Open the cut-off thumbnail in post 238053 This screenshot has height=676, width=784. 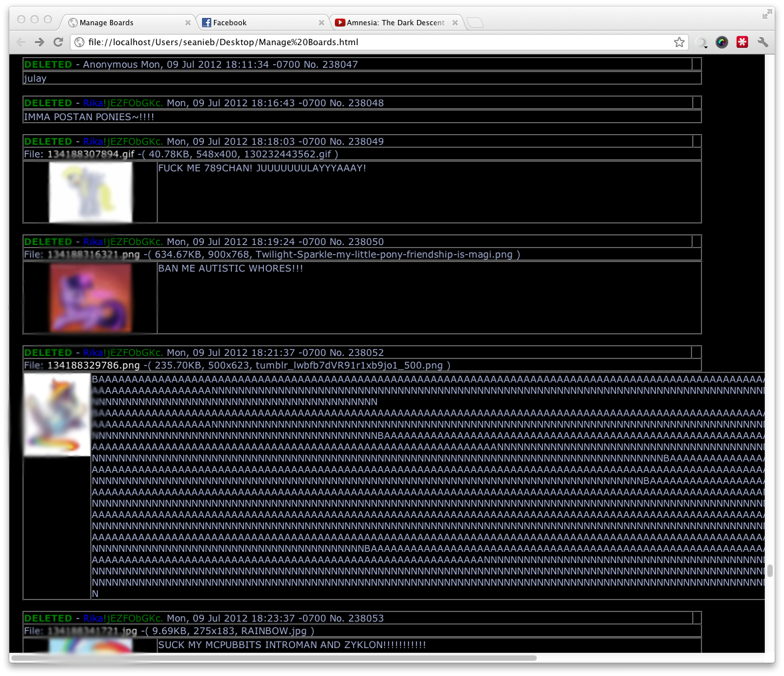90,645
